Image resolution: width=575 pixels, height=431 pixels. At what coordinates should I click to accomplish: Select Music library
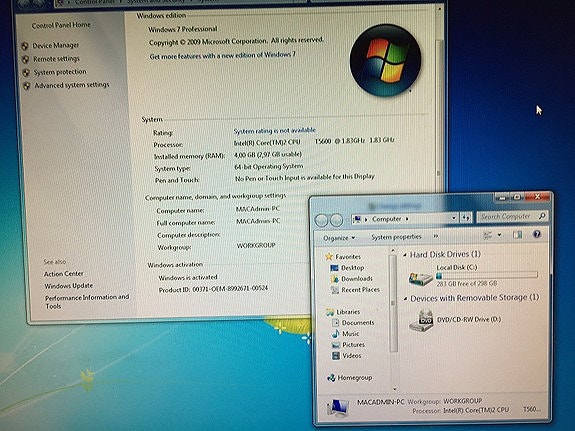[351, 334]
